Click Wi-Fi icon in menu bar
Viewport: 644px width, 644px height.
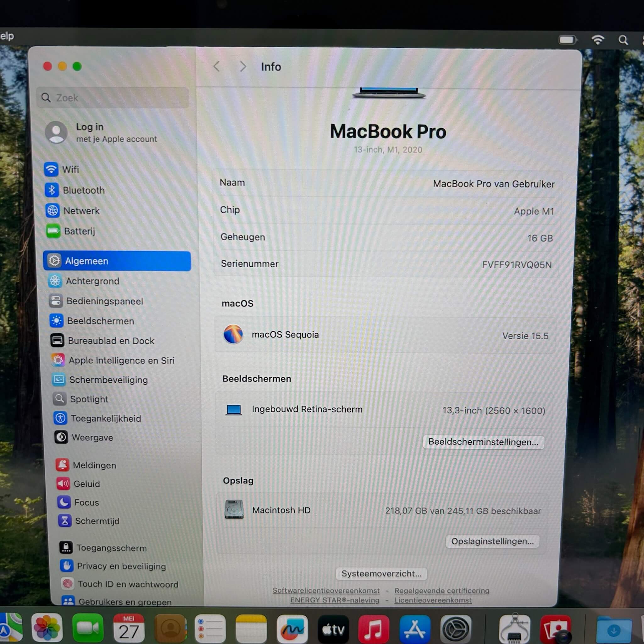pyautogui.click(x=598, y=40)
